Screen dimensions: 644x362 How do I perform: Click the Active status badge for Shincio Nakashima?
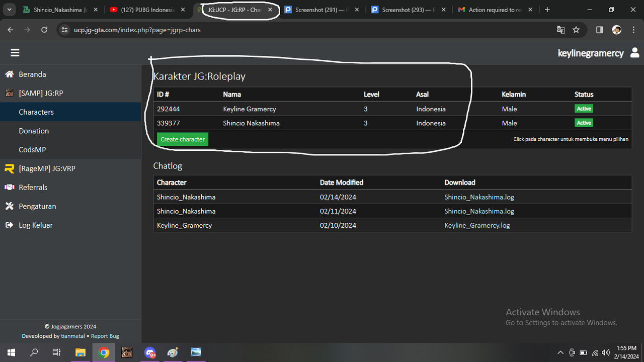584,123
